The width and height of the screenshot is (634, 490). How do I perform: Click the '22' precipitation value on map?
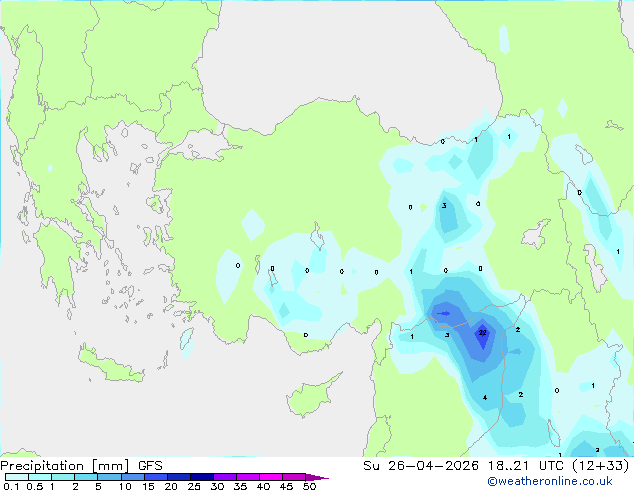[x=482, y=333]
